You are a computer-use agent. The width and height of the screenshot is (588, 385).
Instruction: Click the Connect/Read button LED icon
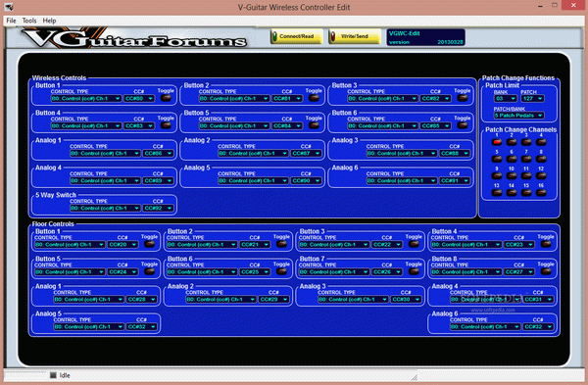pyautogui.click(x=274, y=36)
